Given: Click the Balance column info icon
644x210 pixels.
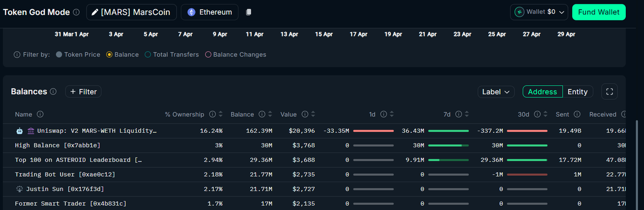Looking at the screenshot, I should (262, 115).
